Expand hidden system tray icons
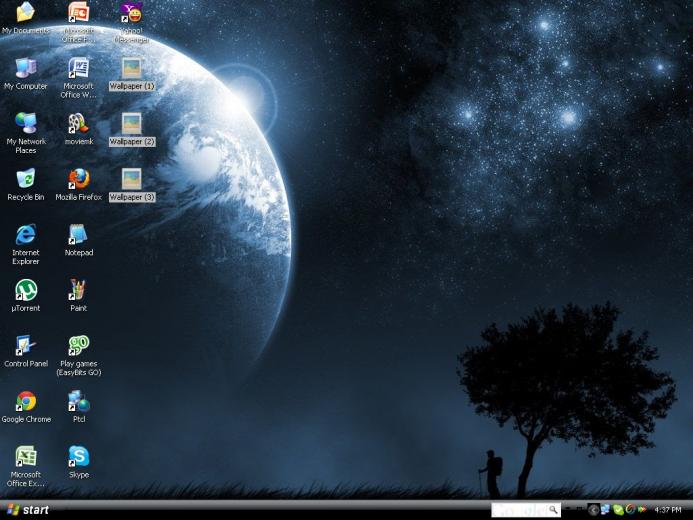 click(x=594, y=510)
